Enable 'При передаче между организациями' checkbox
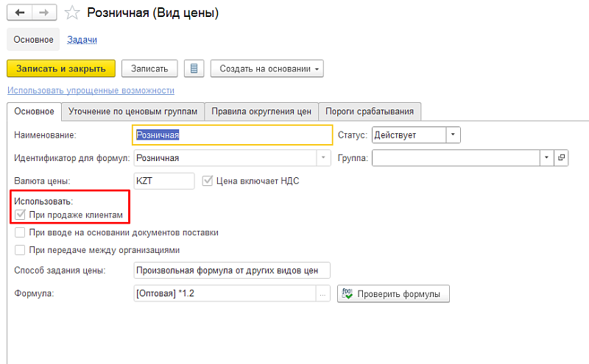This screenshot has width=589, height=364. pyautogui.click(x=21, y=249)
